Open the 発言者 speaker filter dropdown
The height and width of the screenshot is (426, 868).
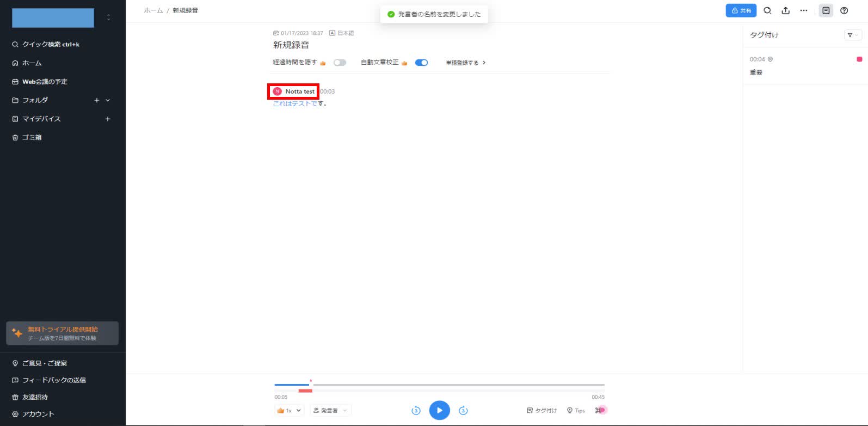click(330, 410)
